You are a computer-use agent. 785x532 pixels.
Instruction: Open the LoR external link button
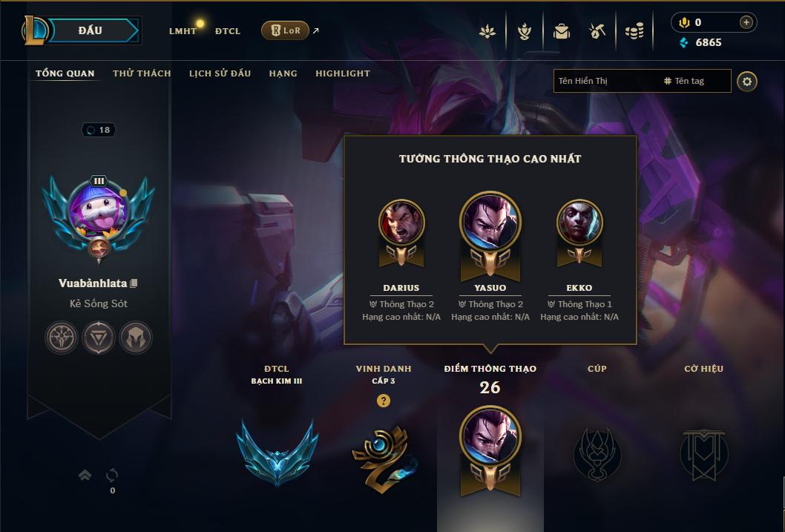(286, 30)
